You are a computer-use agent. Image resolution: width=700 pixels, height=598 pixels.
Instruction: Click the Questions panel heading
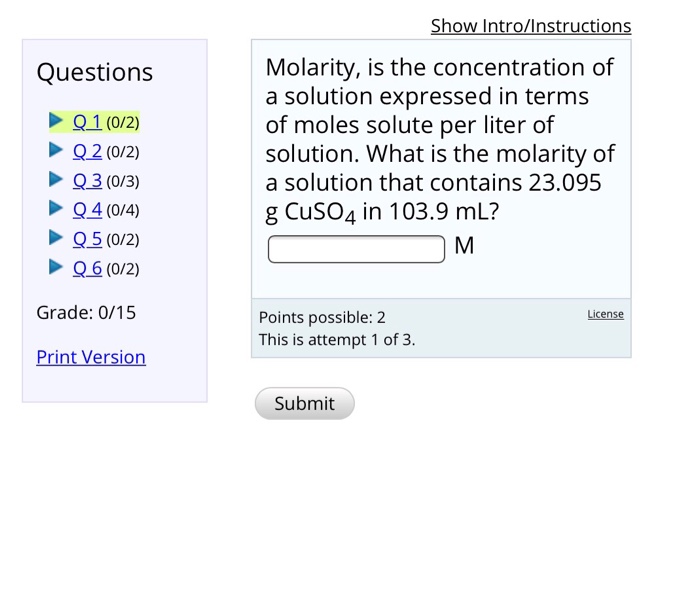[95, 72]
